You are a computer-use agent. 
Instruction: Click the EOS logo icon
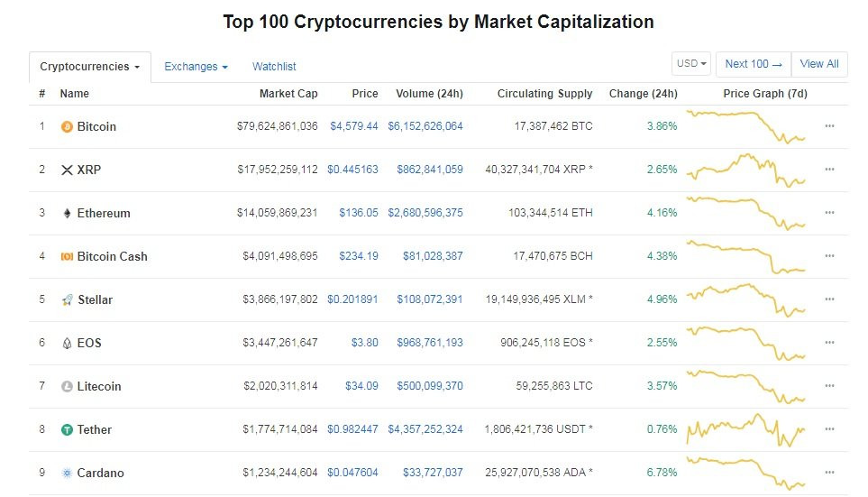[x=66, y=344]
